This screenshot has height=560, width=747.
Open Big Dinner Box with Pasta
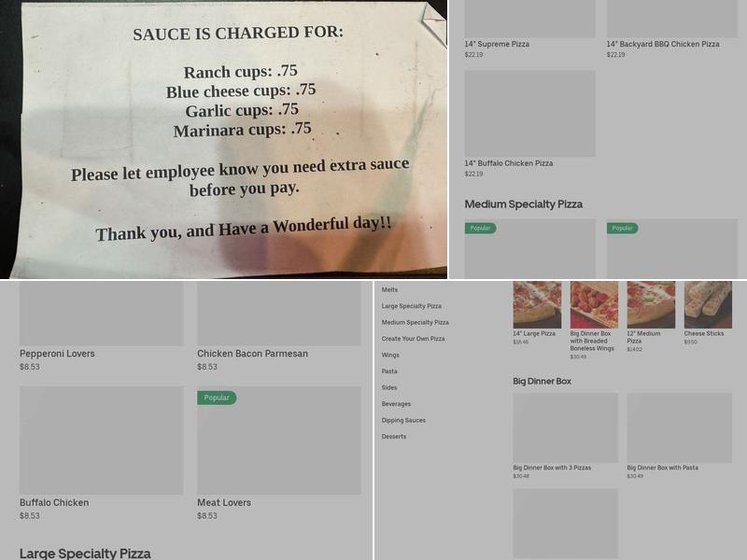pyautogui.click(x=680, y=427)
